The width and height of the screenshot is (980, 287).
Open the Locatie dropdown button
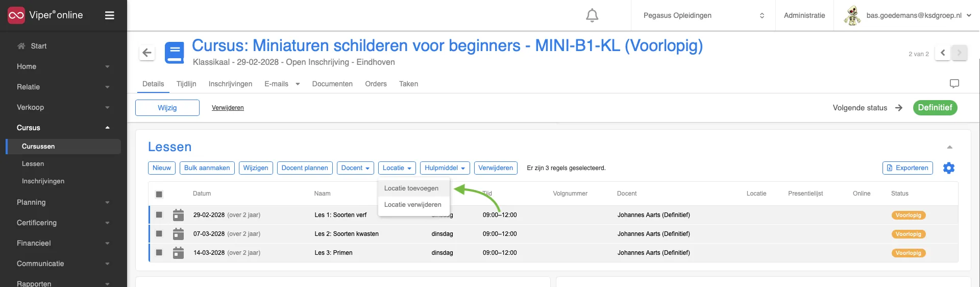[397, 168]
